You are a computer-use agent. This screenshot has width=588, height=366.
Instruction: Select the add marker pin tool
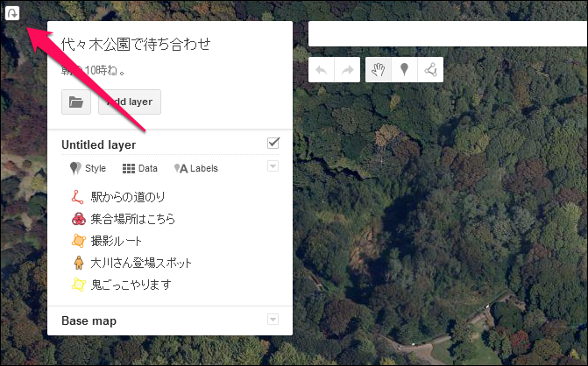click(x=404, y=70)
